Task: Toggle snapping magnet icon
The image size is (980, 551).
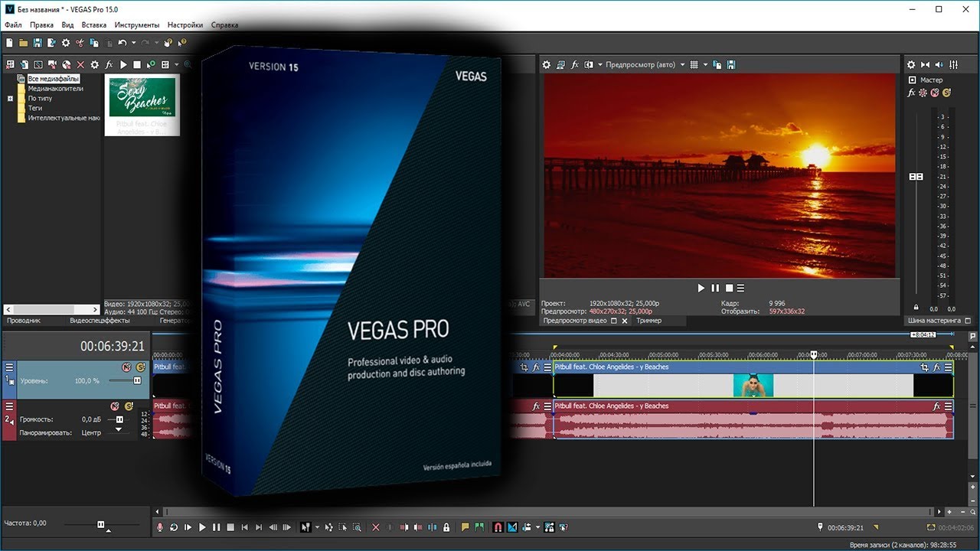Action: 498,527
